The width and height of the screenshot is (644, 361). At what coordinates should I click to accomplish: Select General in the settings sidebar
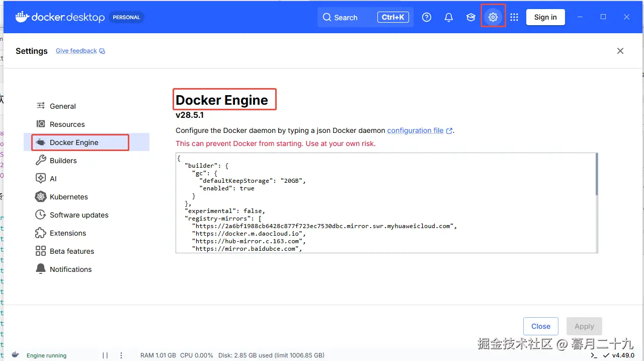(87, 106)
